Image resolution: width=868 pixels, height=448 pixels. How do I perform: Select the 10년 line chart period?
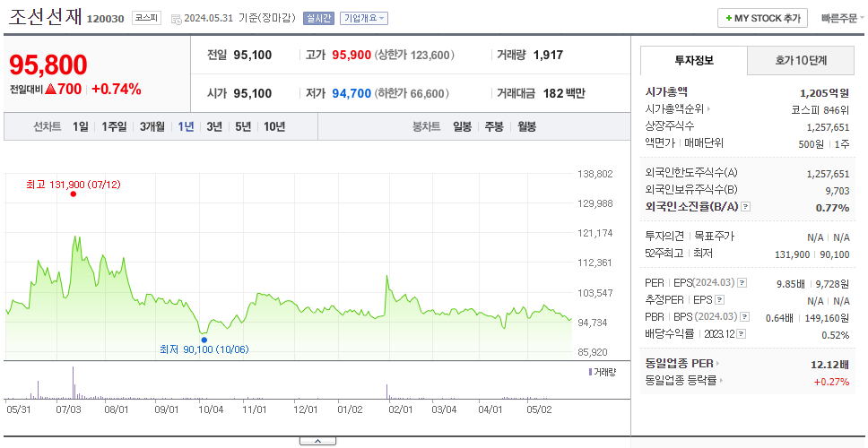(x=274, y=126)
